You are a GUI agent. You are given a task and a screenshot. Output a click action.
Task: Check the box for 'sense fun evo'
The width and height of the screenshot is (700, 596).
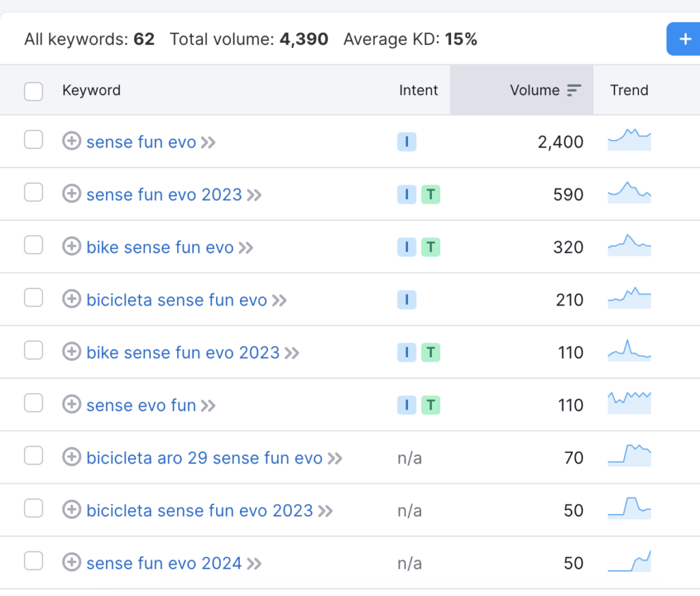[33, 139]
